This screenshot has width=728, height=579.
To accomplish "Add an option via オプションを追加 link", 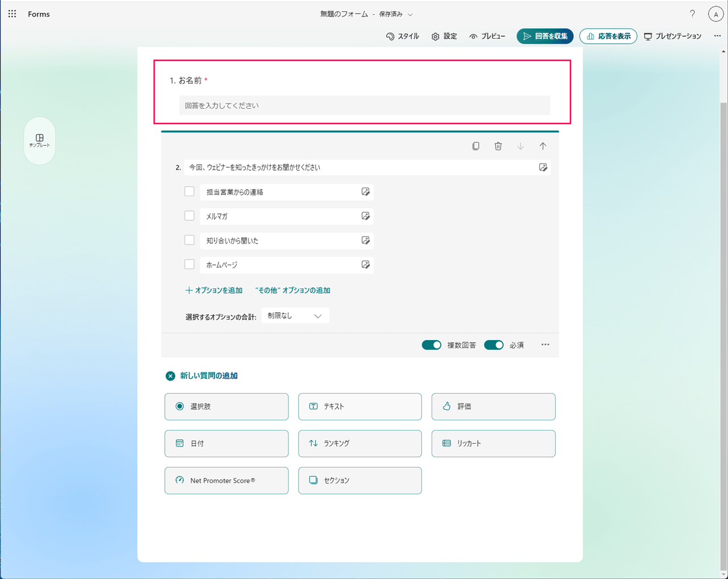I will click(x=215, y=290).
